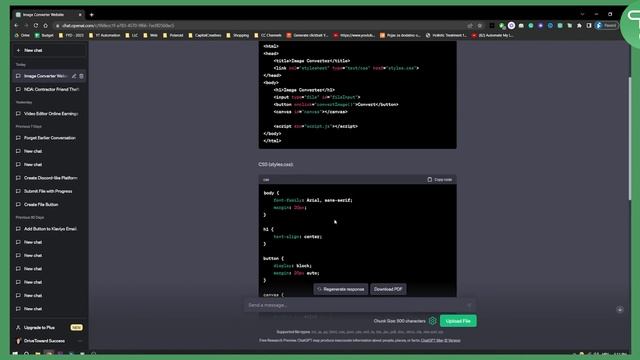Open the Create File Button chat
640x360 pixels.
click(x=49, y=204)
